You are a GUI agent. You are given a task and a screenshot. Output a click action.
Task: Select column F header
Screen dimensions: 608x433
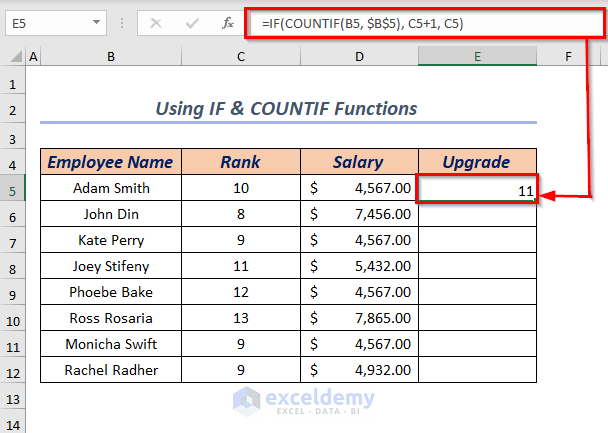[x=568, y=57]
